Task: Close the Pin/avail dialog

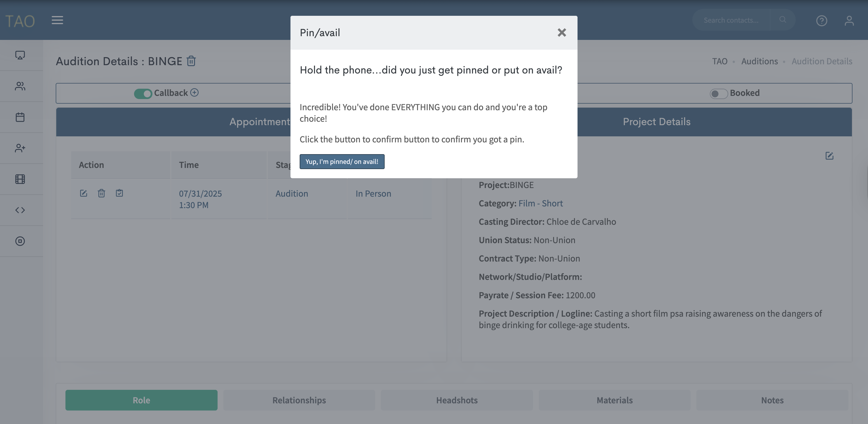Action: click(x=561, y=33)
